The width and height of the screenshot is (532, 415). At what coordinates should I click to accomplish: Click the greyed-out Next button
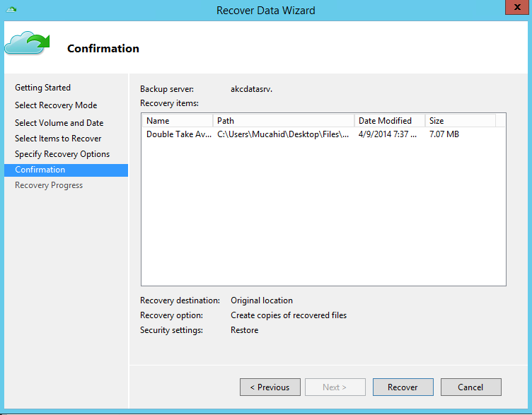click(335, 387)
